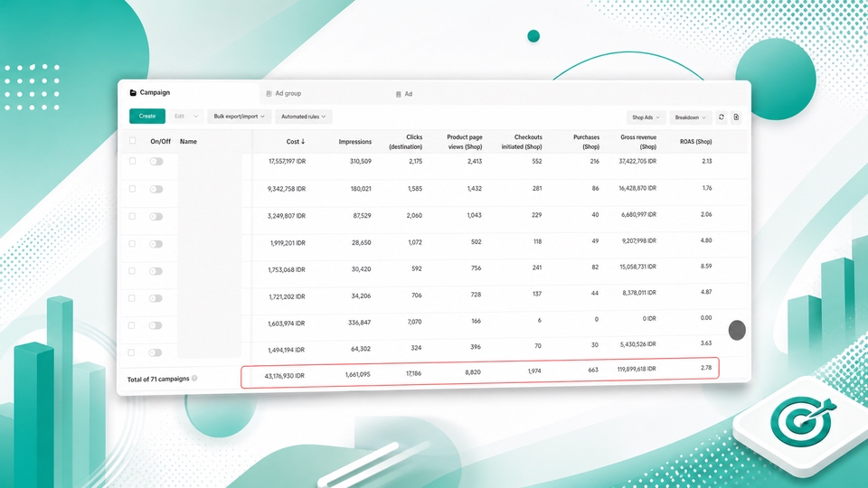
Task: Click the Impressions column header
Action: [354, 142]
